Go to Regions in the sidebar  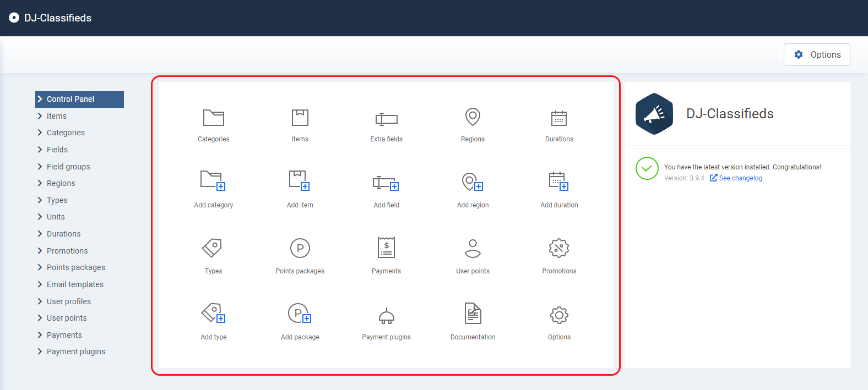tap(61, 183)
